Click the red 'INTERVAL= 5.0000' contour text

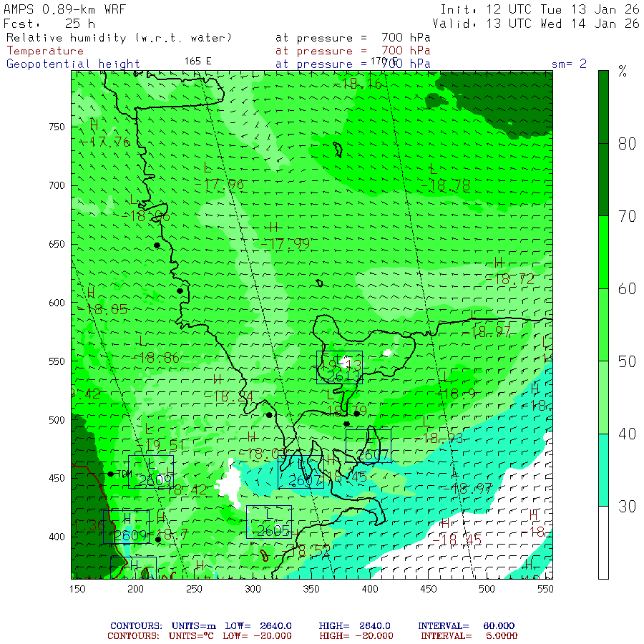(x=469, y=636)
